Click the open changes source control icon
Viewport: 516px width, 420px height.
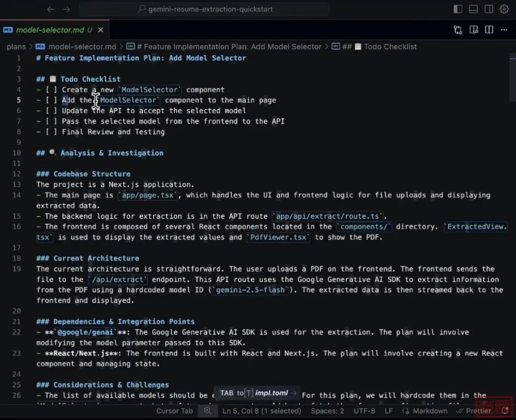point(458,30)
